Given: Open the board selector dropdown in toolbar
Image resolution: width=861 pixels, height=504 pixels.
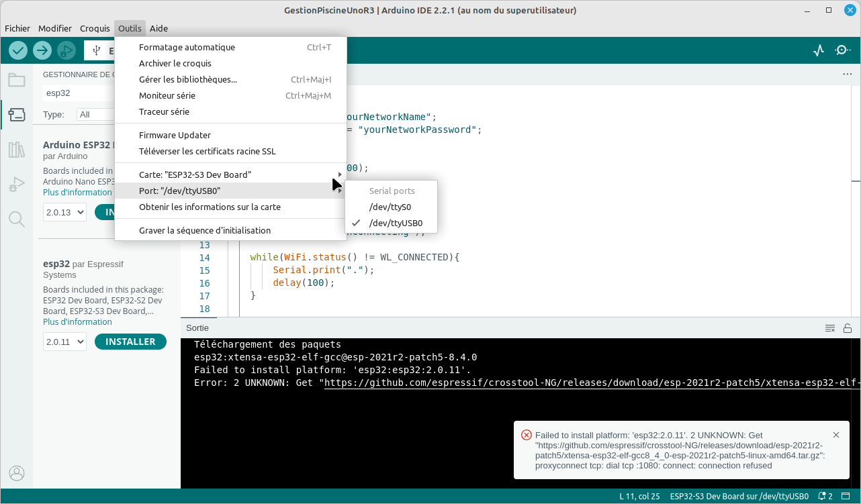Looking at the screenshot, I should 99,50.
